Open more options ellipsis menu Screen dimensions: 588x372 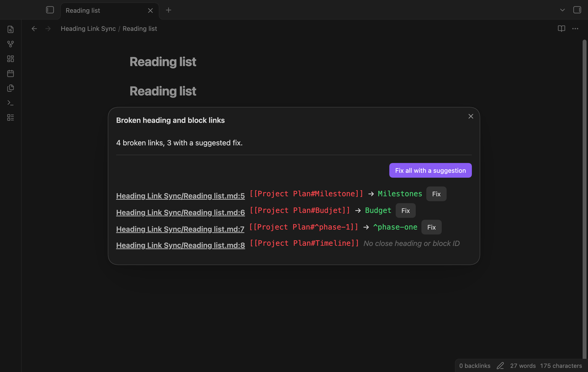coord(575,28)
